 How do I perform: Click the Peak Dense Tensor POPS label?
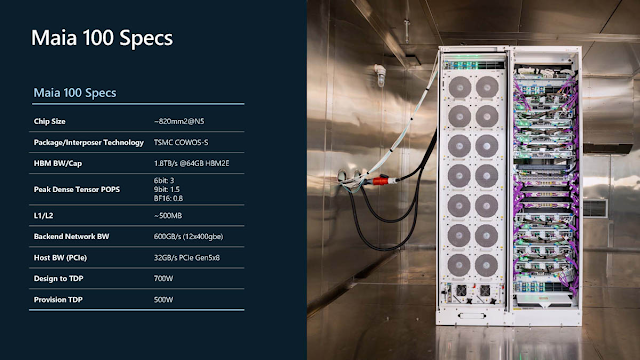(x=77, y=189)
